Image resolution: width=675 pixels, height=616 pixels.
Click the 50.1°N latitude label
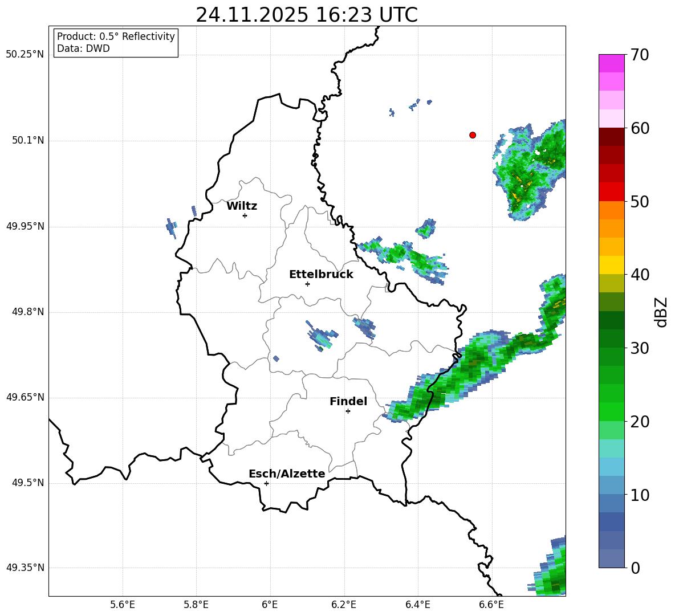[x=27, y=140]
